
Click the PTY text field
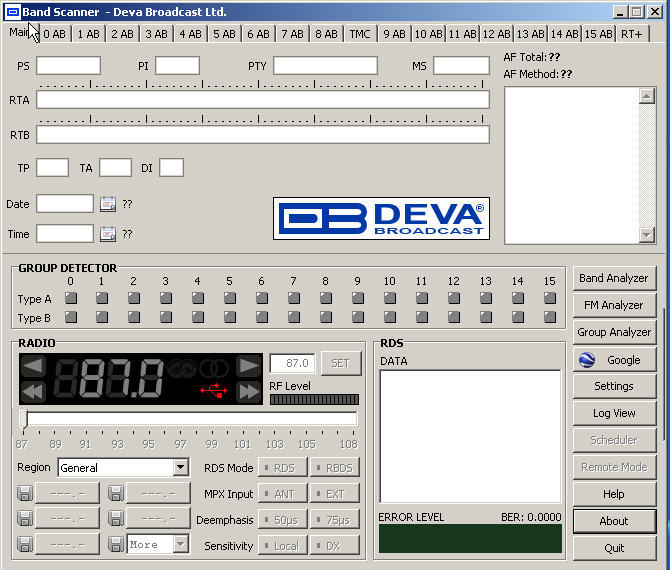(x=325, y=66)
